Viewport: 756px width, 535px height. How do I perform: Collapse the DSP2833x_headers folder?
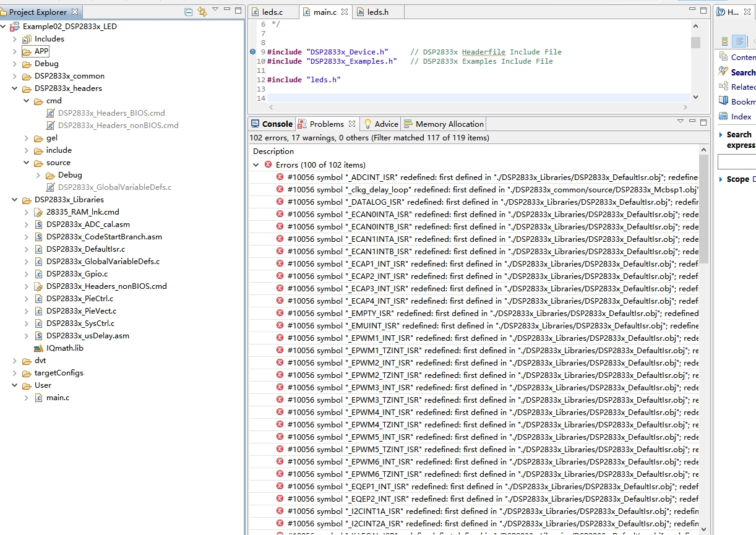tap(15, 88)
